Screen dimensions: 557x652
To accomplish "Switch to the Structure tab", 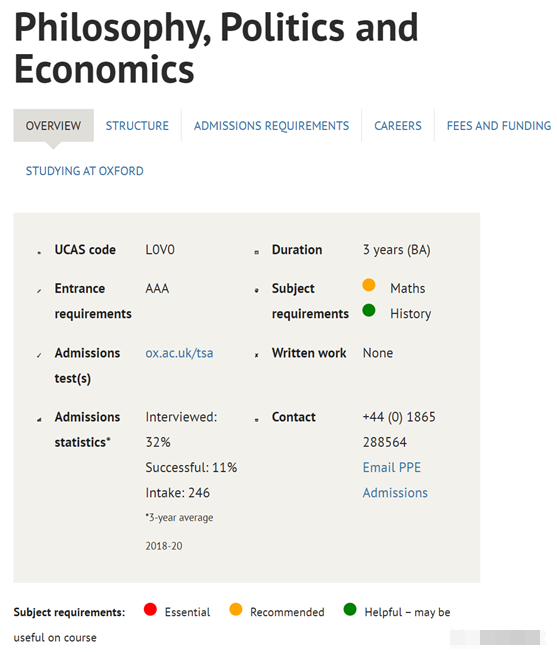I will tap(137, 126).
